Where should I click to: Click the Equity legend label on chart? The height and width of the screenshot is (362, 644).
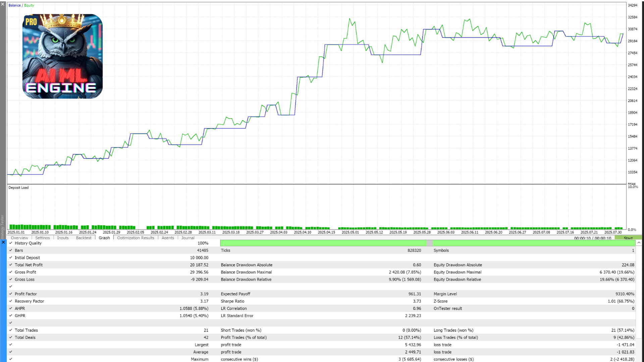[x=29, y=5]
